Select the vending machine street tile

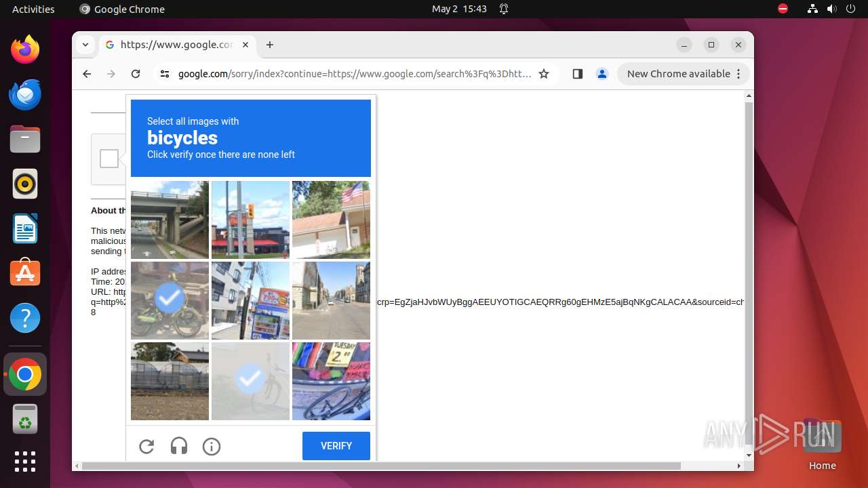[x=250, y=300]
